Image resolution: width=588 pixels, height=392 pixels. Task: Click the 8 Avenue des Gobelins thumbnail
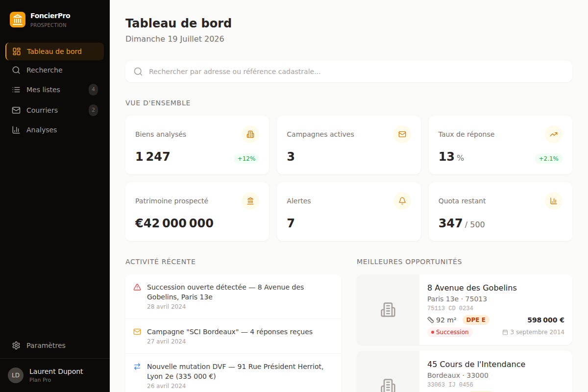(x=388, y=310)
